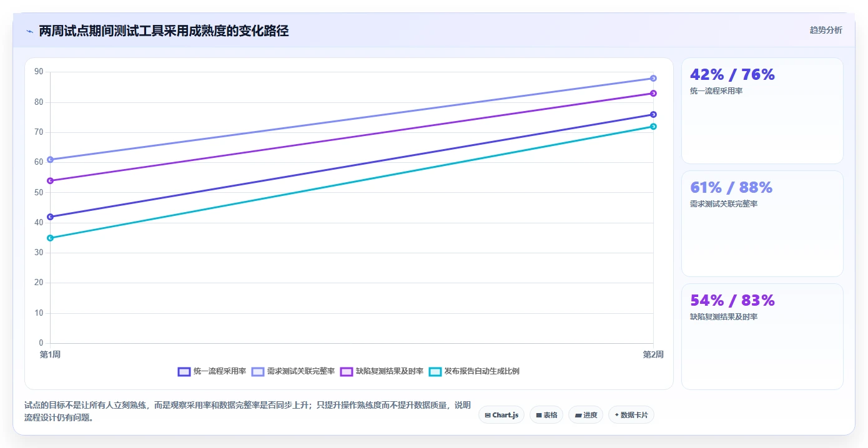Click the 90 y-axis tick label
Screen dimensions: 868x448
tap(39, 72)
